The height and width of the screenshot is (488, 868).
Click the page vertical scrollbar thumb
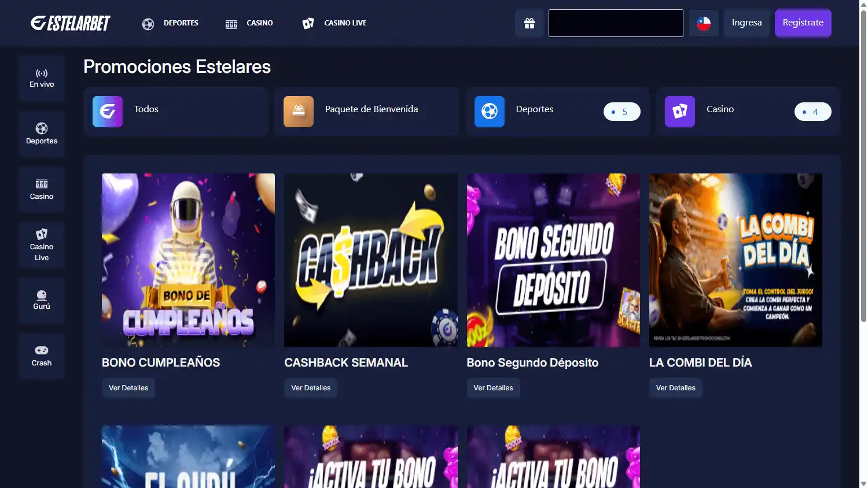coord(863,165)
